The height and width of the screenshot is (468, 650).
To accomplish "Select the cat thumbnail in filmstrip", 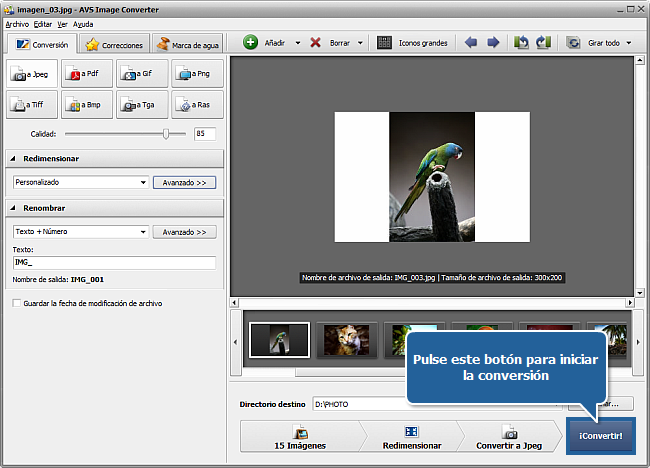I will 347,341.
